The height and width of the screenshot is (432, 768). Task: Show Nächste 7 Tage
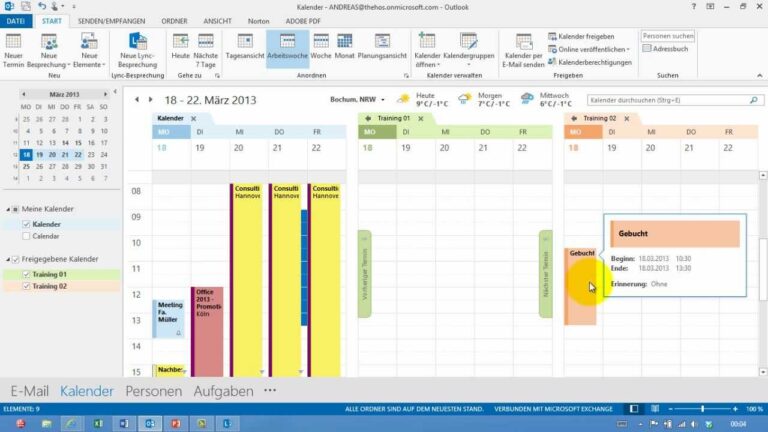(x=205, y=50)
